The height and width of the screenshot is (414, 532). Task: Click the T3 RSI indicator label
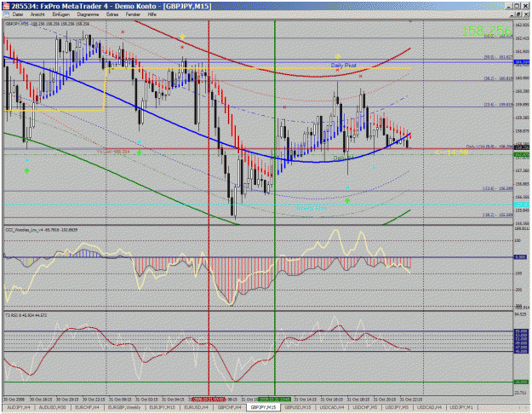click(x=26, y=315)
